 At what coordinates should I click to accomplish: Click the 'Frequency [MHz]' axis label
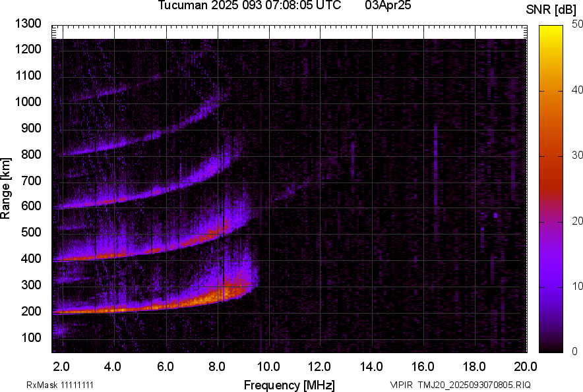pos(290,385)
